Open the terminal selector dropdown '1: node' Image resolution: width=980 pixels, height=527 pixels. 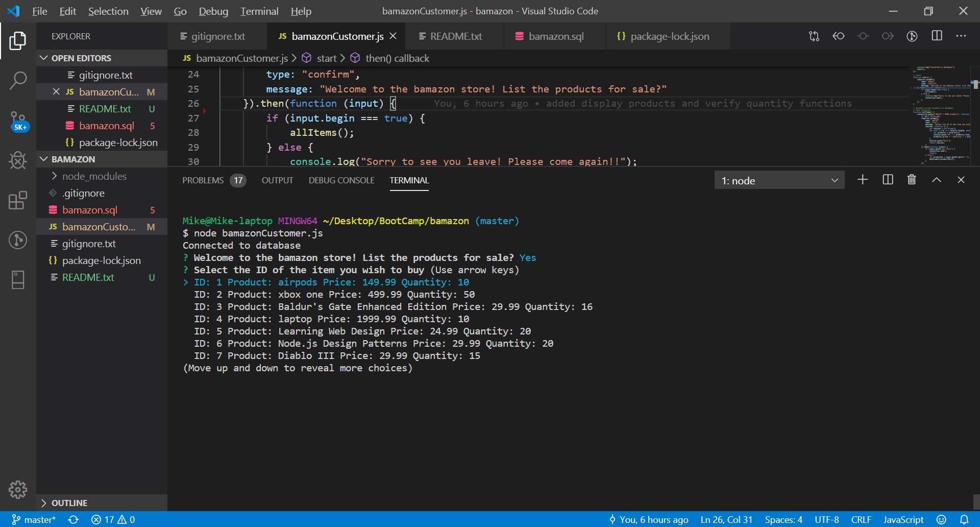(779, 180)
